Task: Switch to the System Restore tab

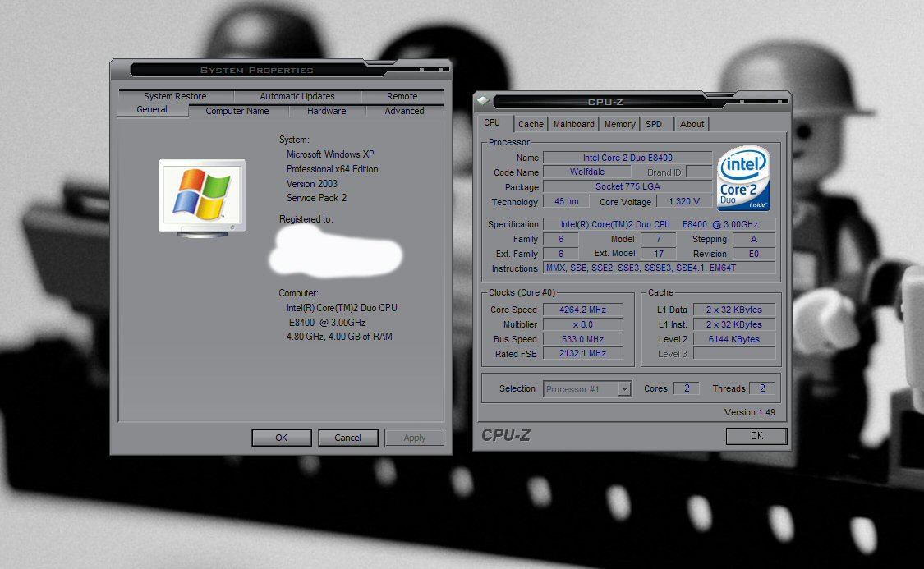Action: (x=175, y=96)
